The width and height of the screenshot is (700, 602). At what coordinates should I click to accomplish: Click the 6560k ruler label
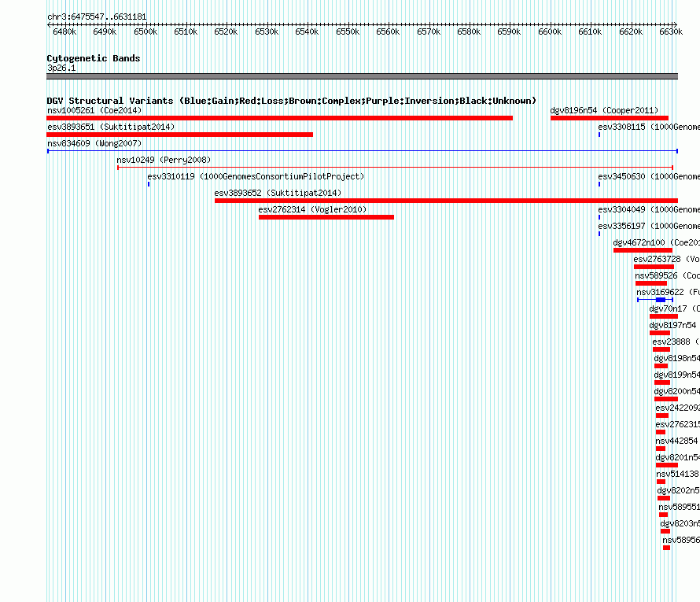point(388,31)
